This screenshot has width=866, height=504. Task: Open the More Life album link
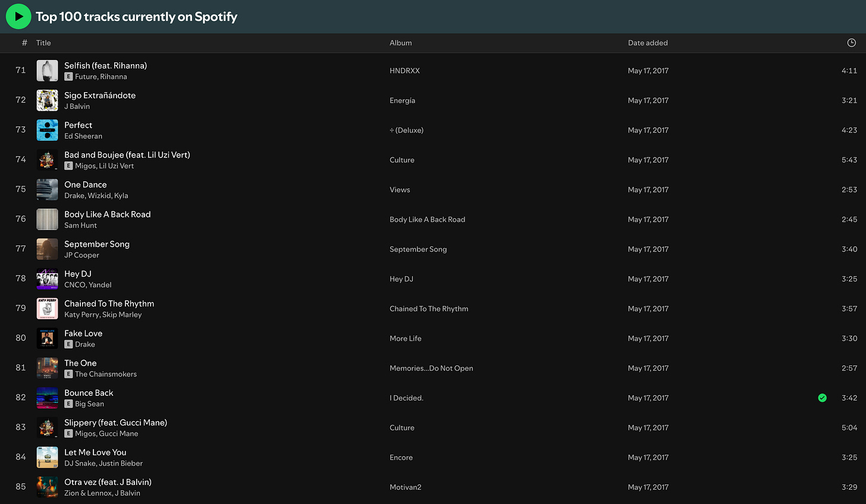(405, 338)
